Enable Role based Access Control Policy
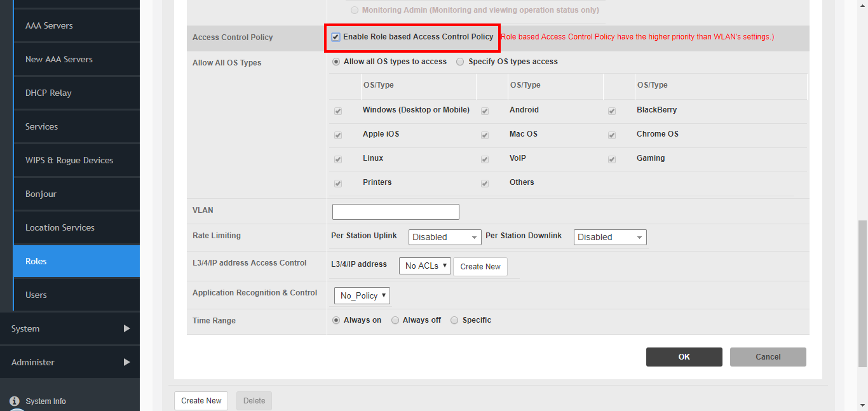This screenshot has width=868, height=411. [x=336, y=36]
